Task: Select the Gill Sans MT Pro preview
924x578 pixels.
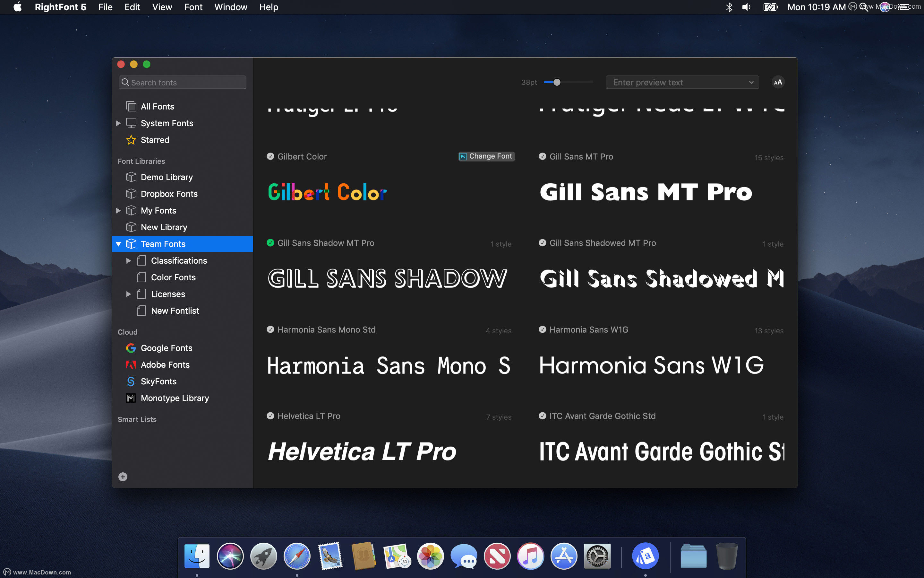Action: point(646,192)
